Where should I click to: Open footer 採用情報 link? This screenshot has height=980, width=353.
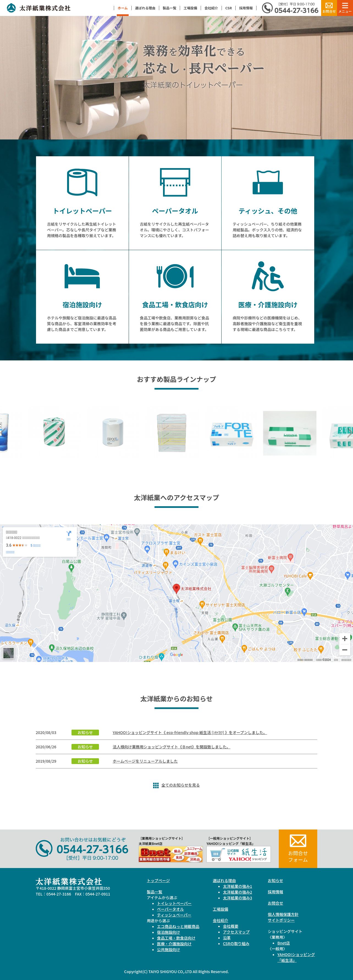(275, 892)
